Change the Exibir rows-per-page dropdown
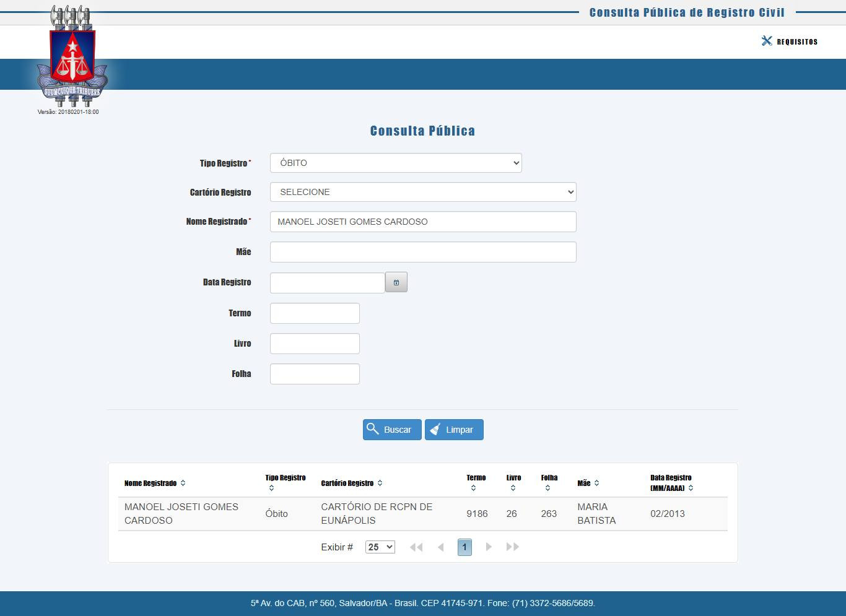 tap(380, 547)
